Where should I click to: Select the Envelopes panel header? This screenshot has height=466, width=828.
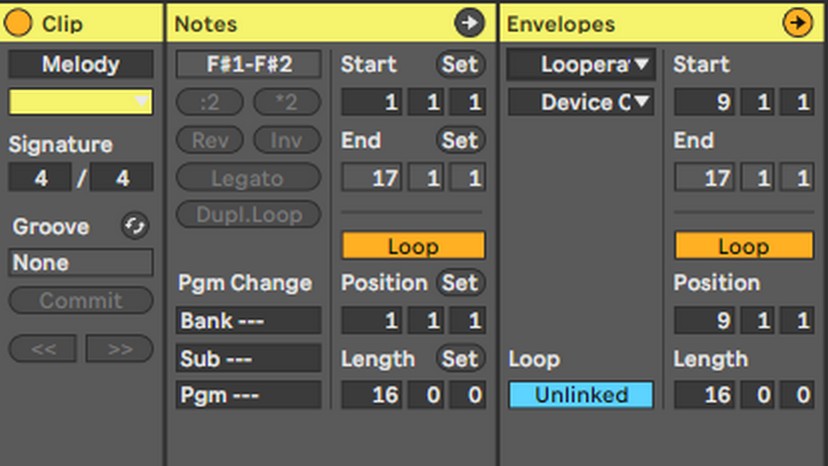pos(663,24)
